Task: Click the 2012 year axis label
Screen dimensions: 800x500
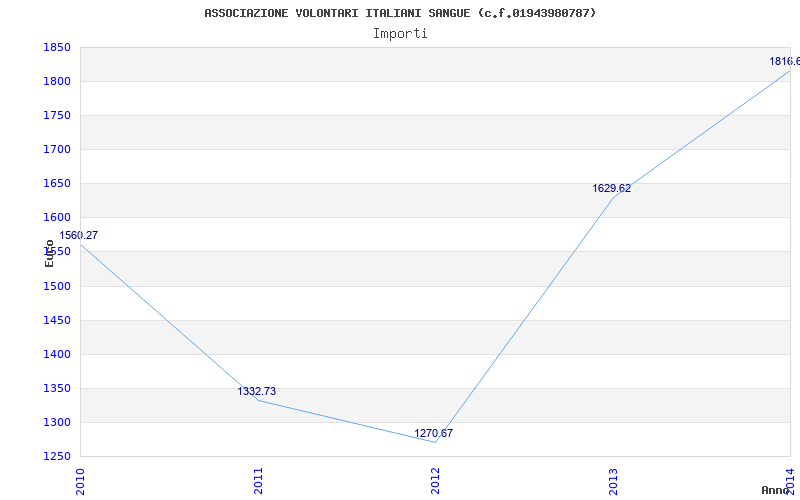Action: (435, 481)
